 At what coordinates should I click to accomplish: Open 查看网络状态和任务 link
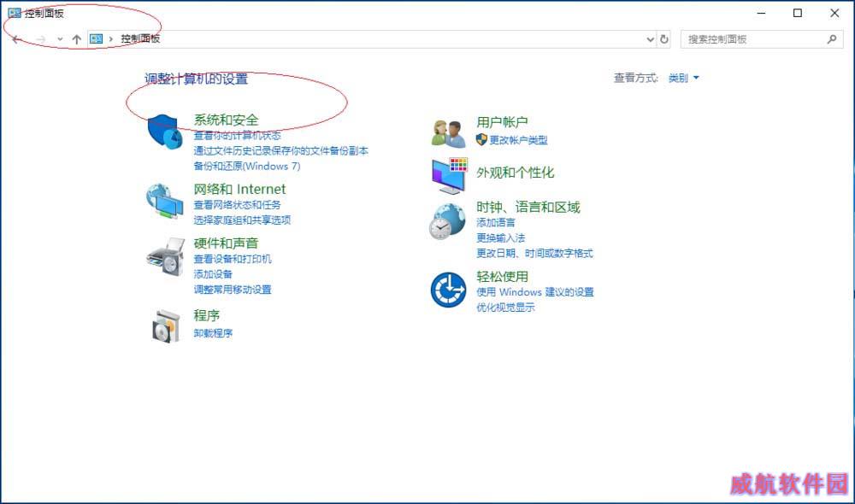(x=237, y=204)
